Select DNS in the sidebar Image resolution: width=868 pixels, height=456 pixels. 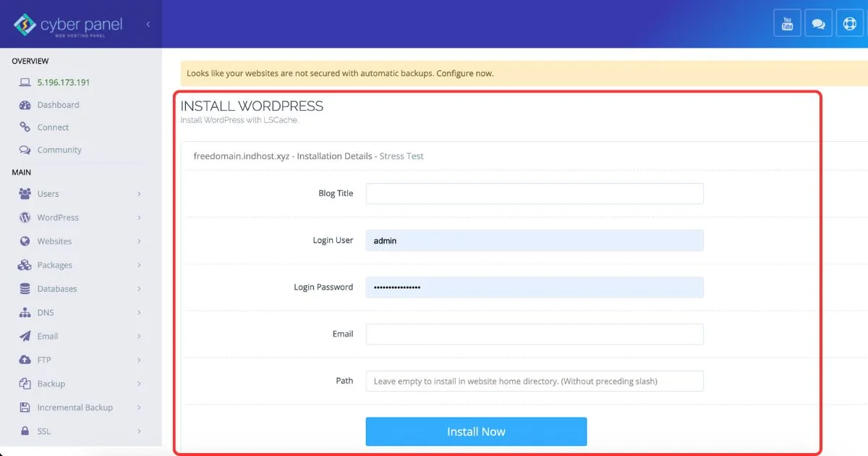point(46,313)
